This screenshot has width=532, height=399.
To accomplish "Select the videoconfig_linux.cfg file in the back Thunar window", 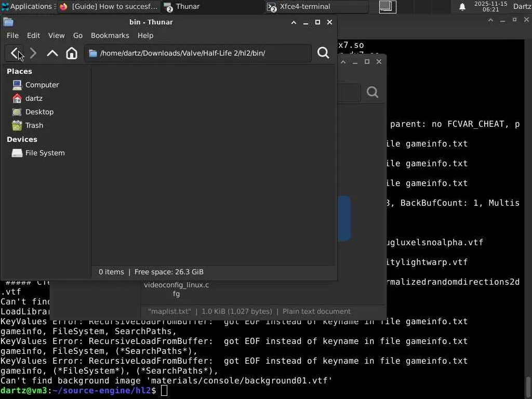I will [x=176, y=289].
